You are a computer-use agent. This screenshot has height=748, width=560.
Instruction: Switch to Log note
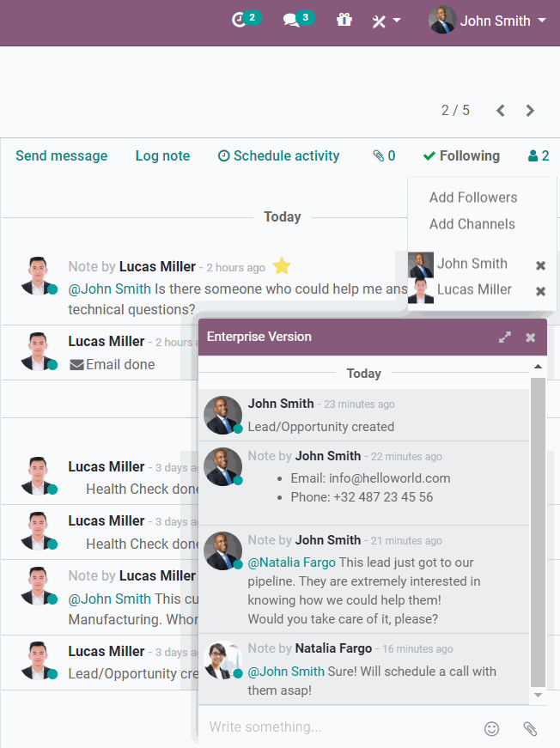point(162,155)
